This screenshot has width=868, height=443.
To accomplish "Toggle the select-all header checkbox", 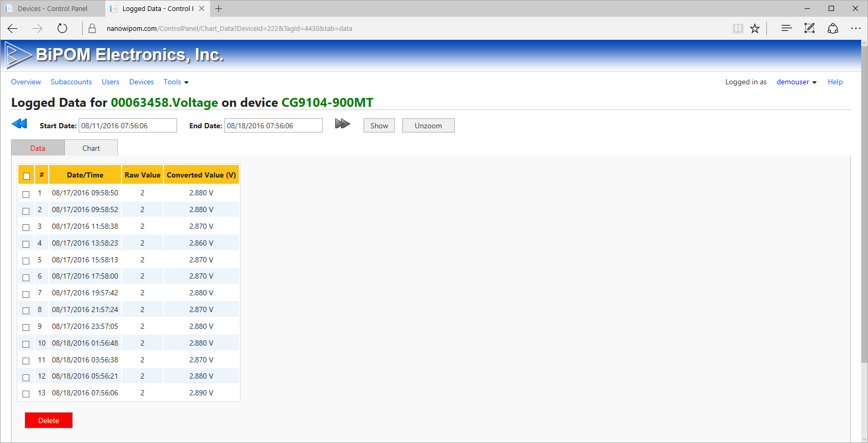I will (27, 176).
